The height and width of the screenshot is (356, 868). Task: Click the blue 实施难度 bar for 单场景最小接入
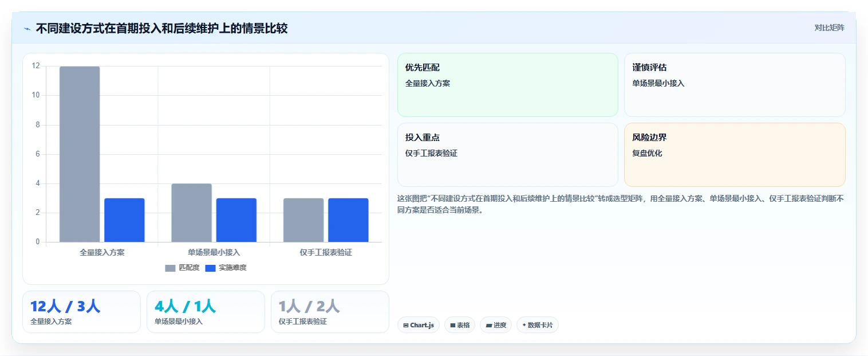pos(236,220)
